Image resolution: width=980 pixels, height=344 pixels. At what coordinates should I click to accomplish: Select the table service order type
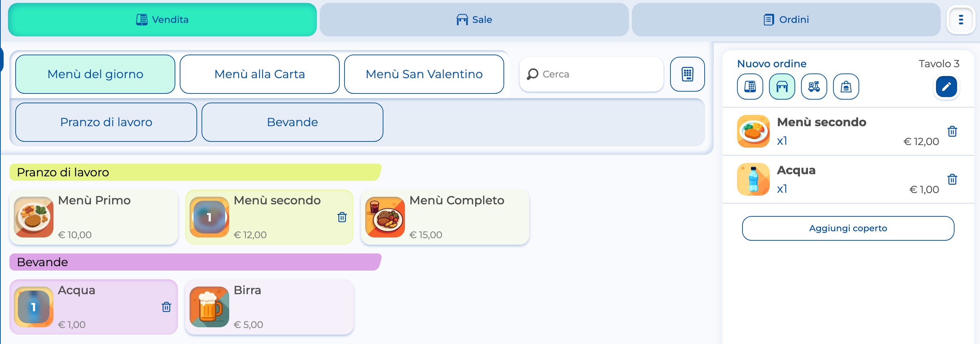point(781,87)
